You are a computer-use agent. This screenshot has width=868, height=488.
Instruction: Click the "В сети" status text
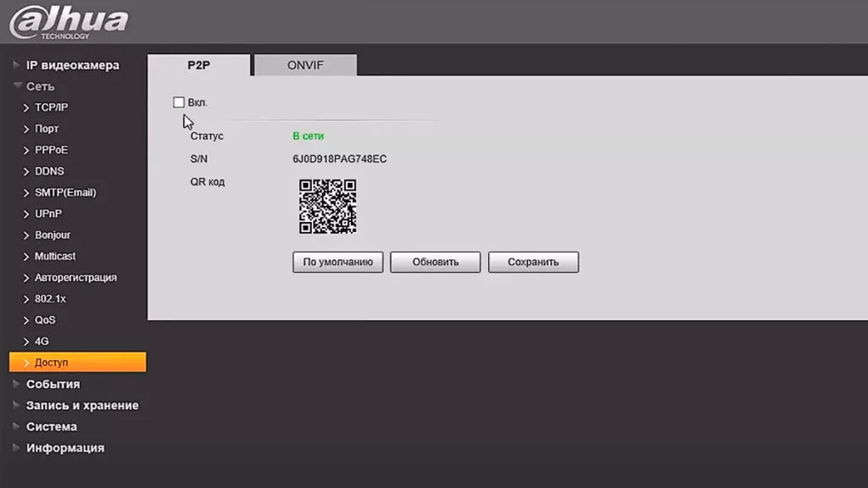tap(308, 136)
